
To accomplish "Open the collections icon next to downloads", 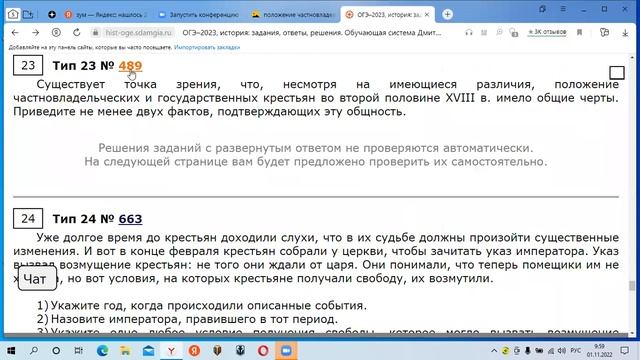I will [x=604, y=33].
